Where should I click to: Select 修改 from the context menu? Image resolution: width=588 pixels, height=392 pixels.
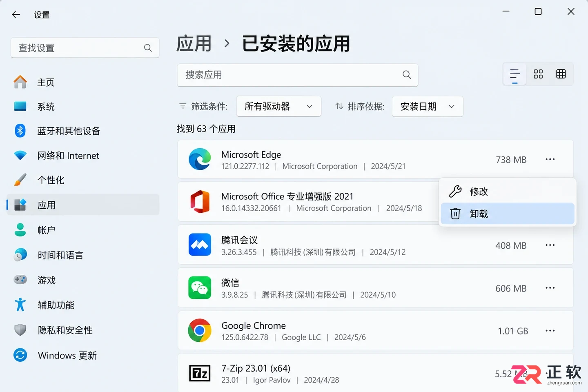(x=508, y=192)
